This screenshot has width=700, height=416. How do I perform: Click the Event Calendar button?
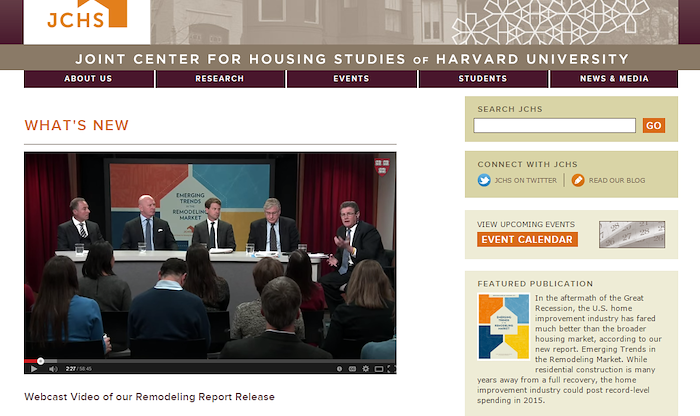tap(527, 239)
